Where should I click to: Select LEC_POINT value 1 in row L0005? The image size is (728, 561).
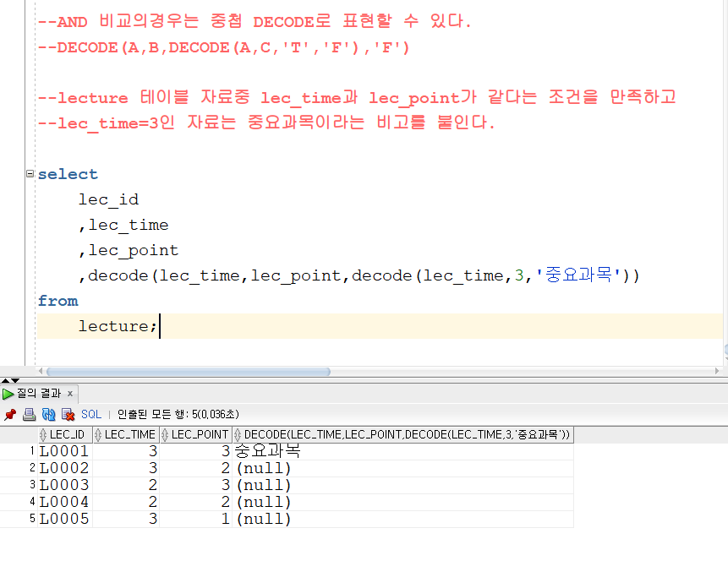point(196,519)
